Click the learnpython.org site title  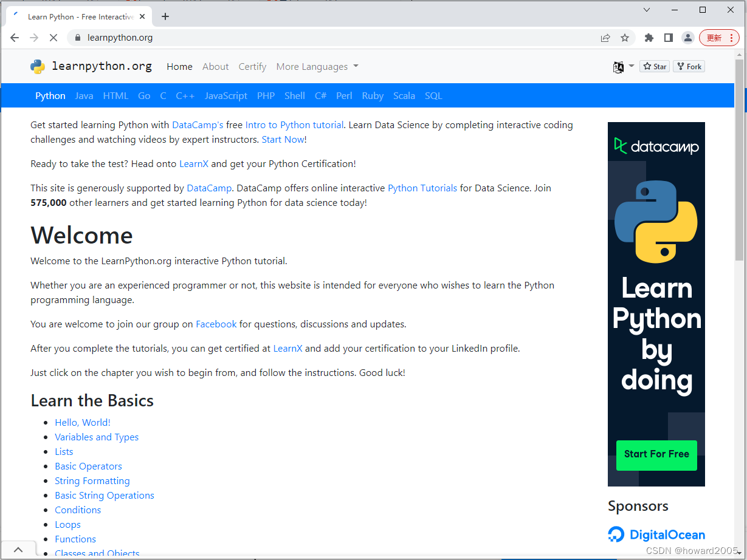click(x=102, y=66)
